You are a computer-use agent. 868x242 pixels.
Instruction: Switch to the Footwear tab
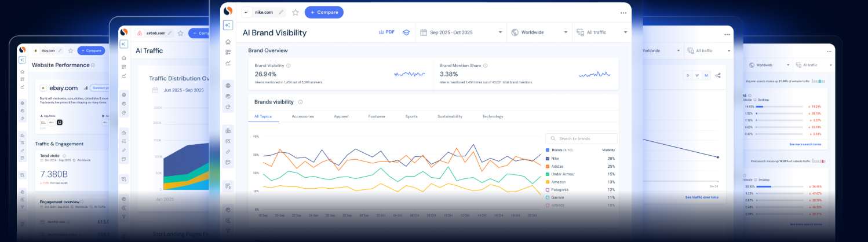[377, 116]
